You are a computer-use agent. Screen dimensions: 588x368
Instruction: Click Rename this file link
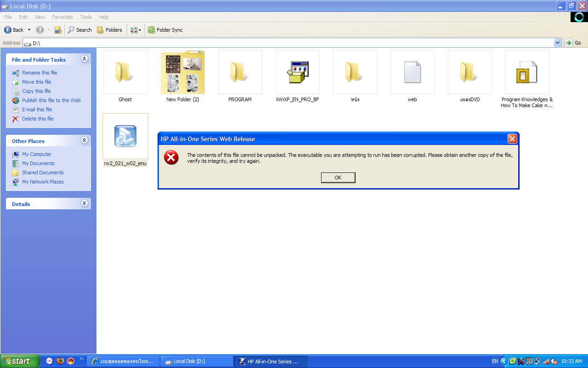pyautogui.click(x=40, y=73)
